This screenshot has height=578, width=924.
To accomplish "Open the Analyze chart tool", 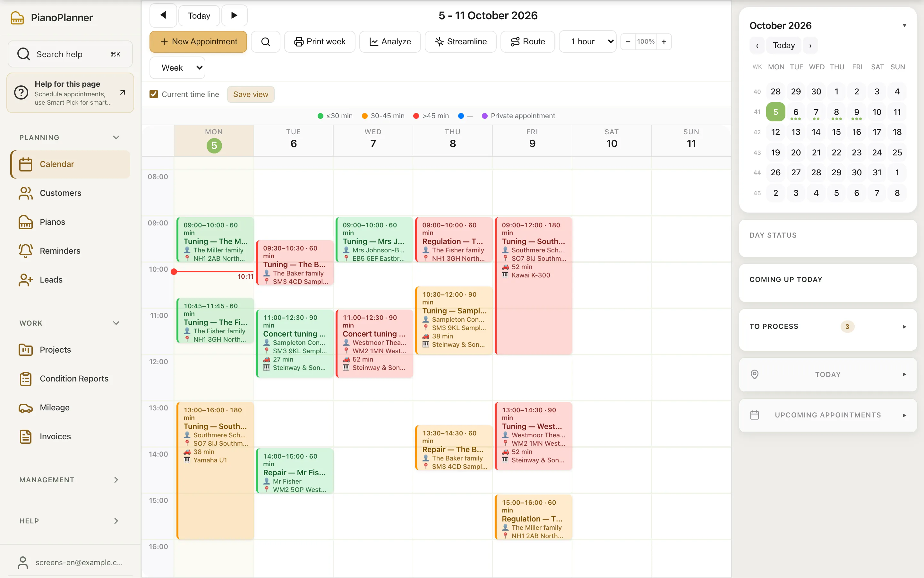I will tap(390, 41).
